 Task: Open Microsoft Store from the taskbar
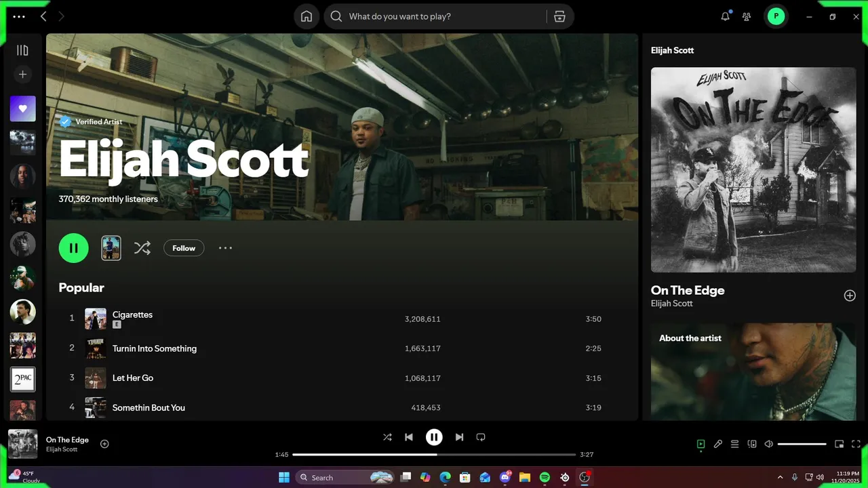(465, 477)
